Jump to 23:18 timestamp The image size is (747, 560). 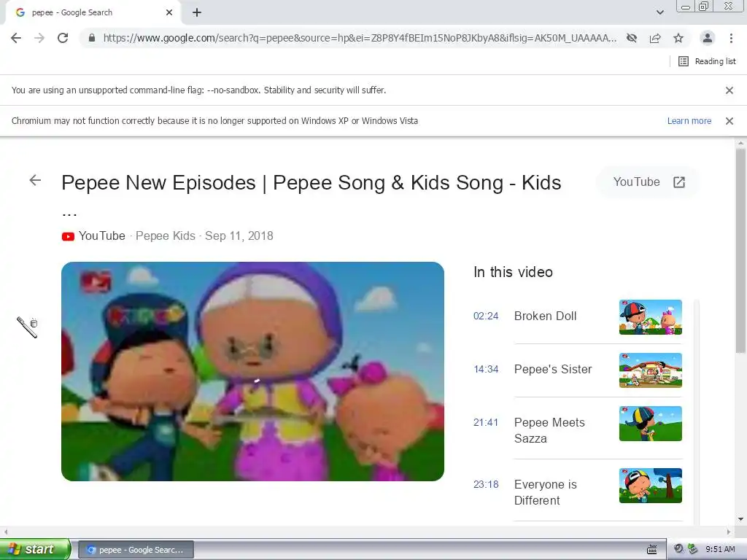pos(485,485)
